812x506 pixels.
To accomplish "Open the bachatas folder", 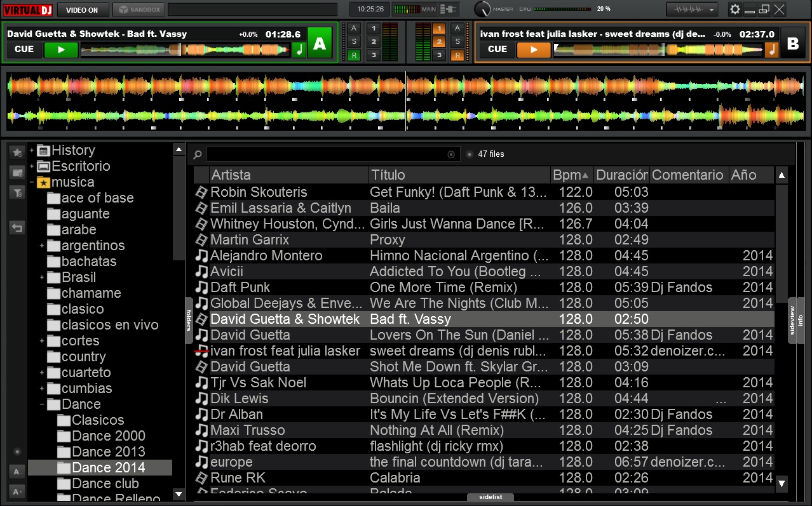I will tap(81, 262).
